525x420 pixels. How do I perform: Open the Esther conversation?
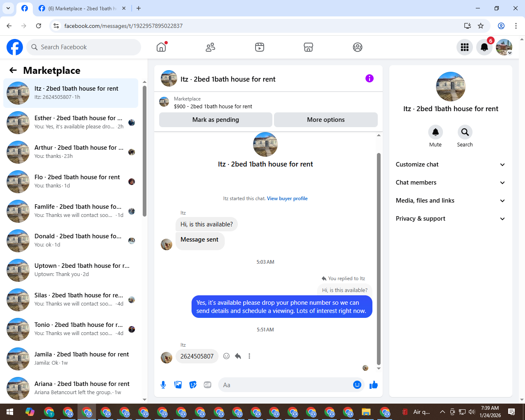71,123
